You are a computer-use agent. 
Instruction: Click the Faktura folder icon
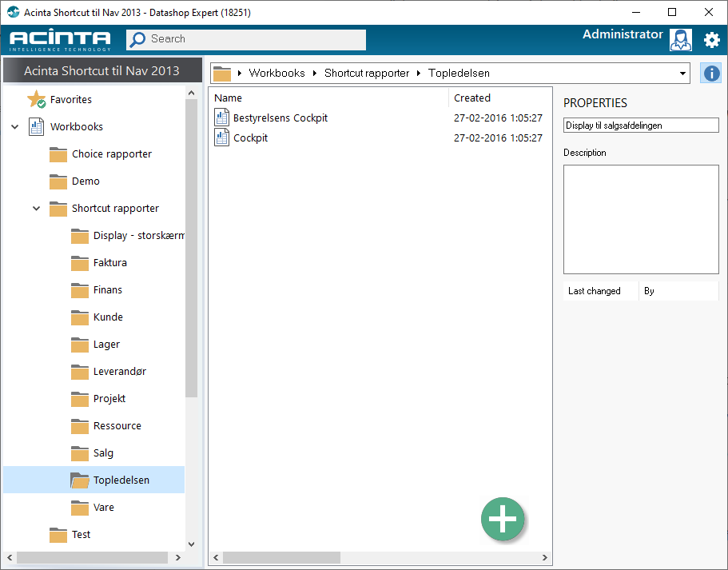pos(80,263)
